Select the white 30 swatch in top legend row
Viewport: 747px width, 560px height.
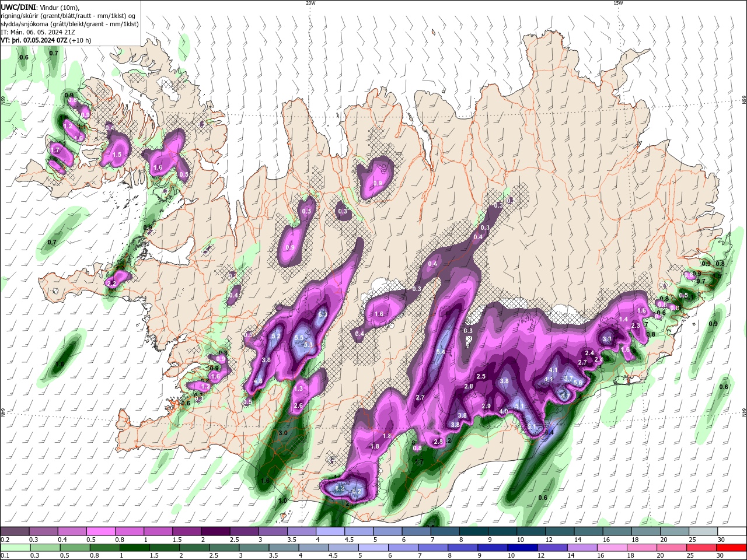[x=732, y=531]
